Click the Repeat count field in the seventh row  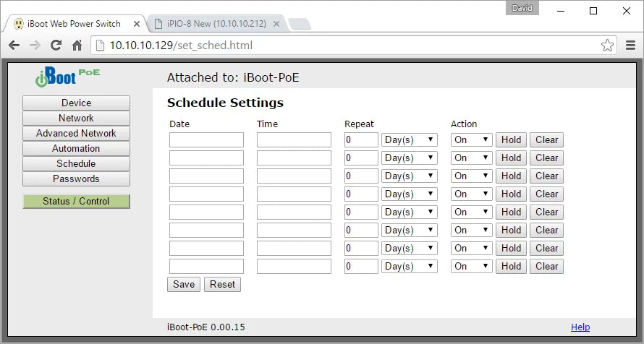pyautogui.click(x=361, y=248)
